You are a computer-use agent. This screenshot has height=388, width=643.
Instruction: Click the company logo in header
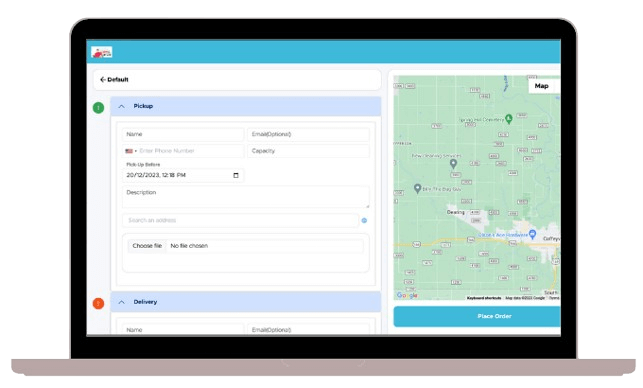point(102,52)
